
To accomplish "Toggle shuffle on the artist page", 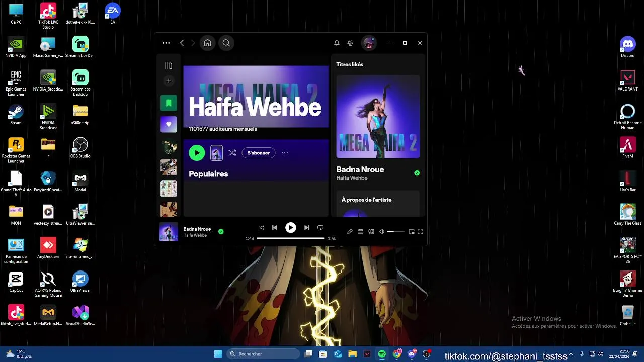I will tap(232, 153).
